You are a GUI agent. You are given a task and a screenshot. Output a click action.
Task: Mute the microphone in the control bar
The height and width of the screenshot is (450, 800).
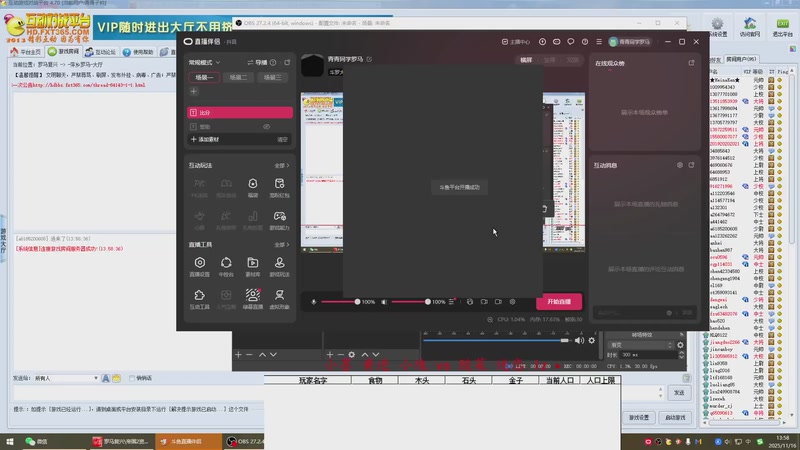[x=314, y=302]
